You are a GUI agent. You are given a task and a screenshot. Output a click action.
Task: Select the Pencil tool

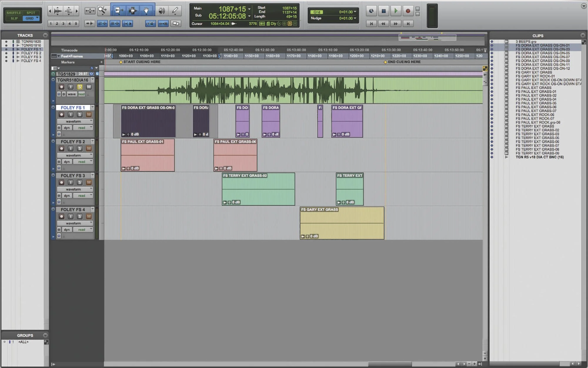175,11
